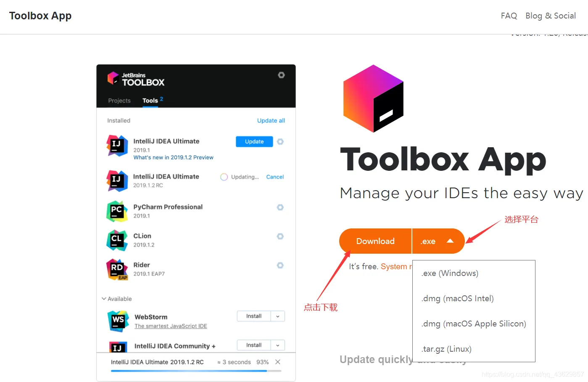The image size is (588, 382).
Task: Dismiss the IntelliJ IDEA download progress notification
Action: point(277,362)
